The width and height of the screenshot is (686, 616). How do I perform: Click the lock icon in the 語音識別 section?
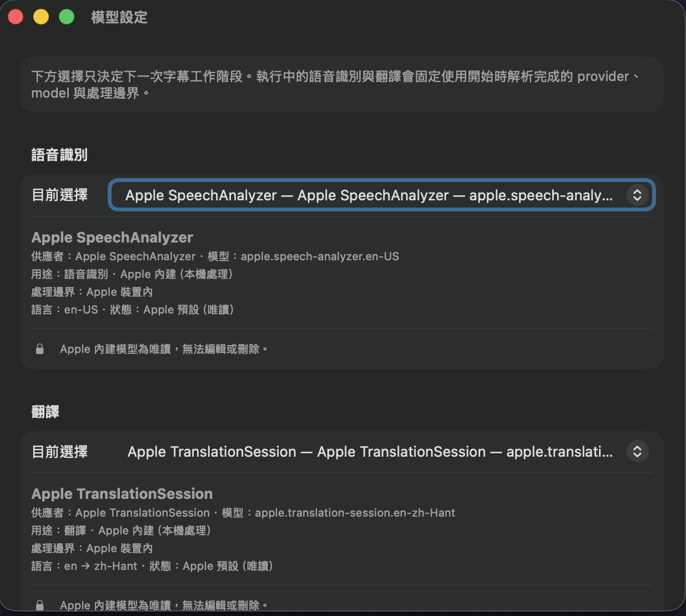(40, 349)
